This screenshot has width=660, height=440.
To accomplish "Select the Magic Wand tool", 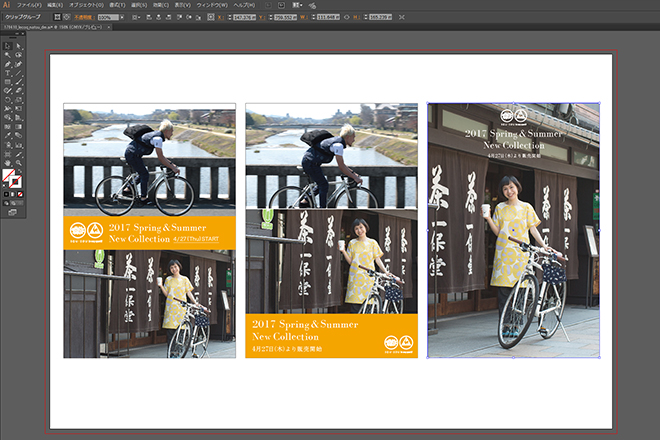I will coord(7,55).
